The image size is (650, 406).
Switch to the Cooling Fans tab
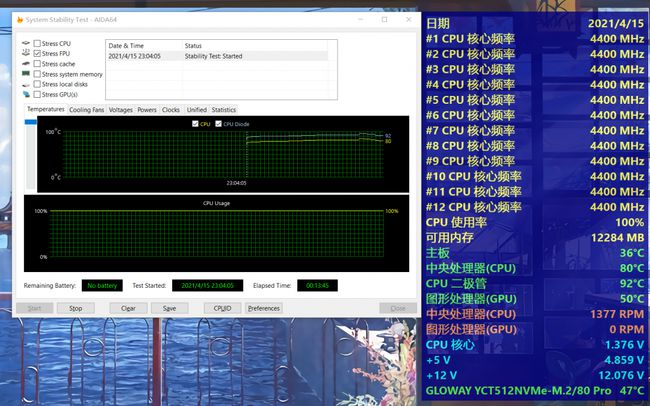[x=86, y=110]
